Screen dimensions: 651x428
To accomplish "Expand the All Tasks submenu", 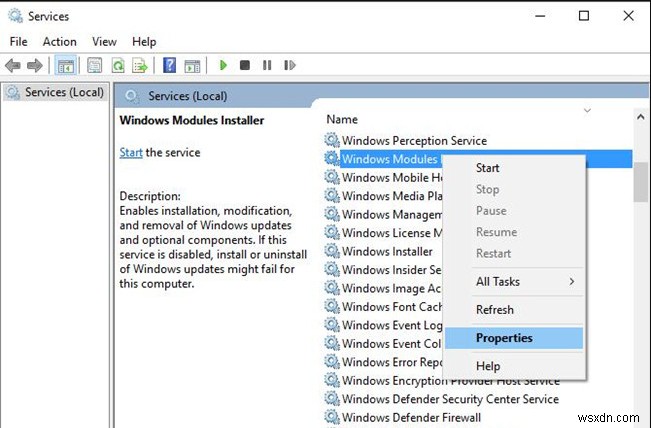I will 514,281.
